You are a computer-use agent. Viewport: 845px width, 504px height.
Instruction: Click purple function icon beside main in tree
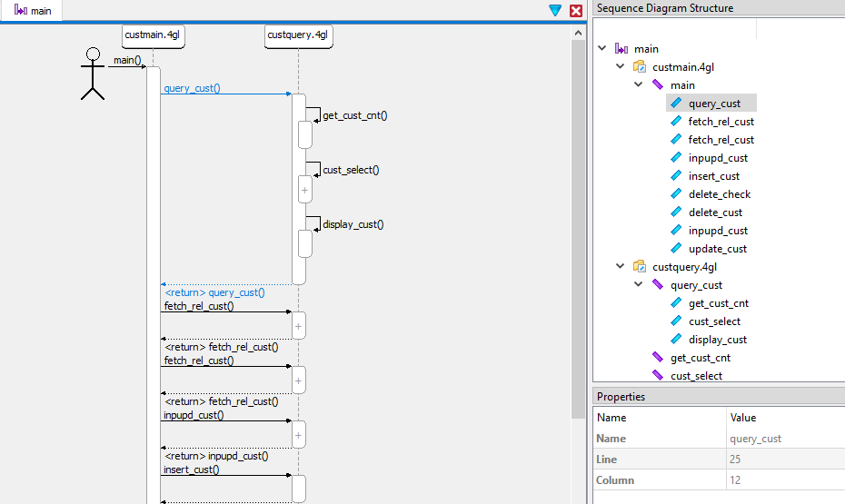[658, 84]
